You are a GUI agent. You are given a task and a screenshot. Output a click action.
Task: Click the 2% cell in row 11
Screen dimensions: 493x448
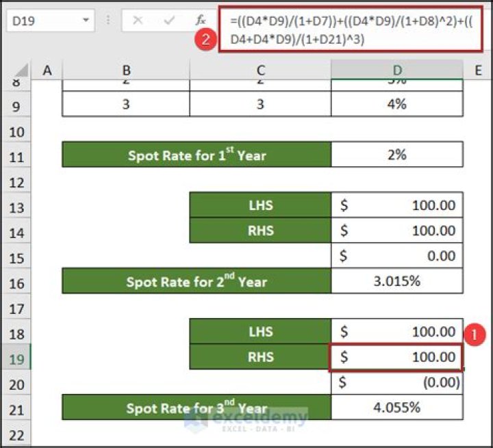[x=396, y=155]
